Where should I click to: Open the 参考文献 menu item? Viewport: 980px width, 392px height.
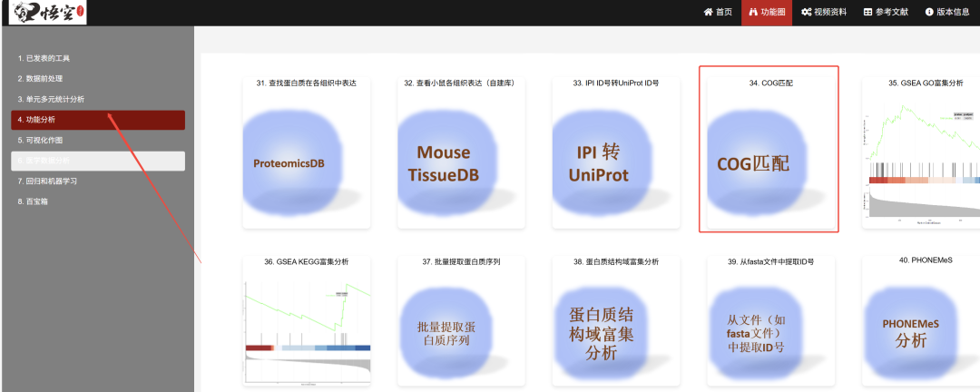click(886, 13)
